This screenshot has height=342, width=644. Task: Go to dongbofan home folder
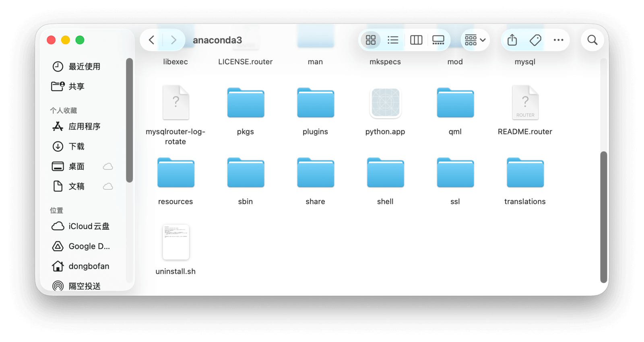89,266
